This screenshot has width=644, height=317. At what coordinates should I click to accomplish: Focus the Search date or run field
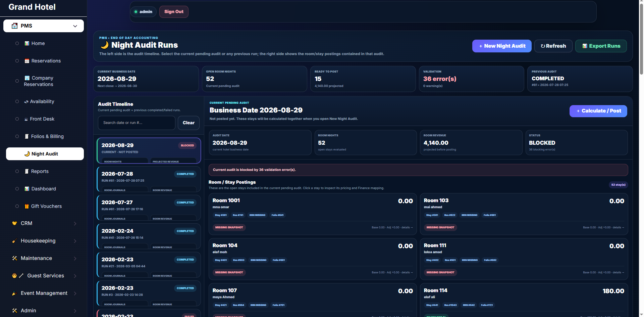(x=137, y=123)
